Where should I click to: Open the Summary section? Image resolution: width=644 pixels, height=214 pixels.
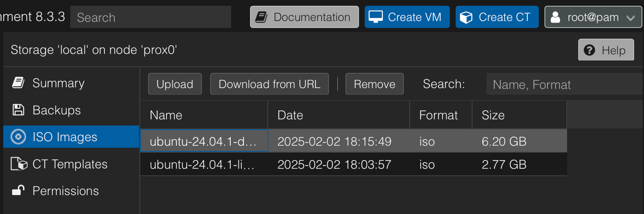[58, 83]
